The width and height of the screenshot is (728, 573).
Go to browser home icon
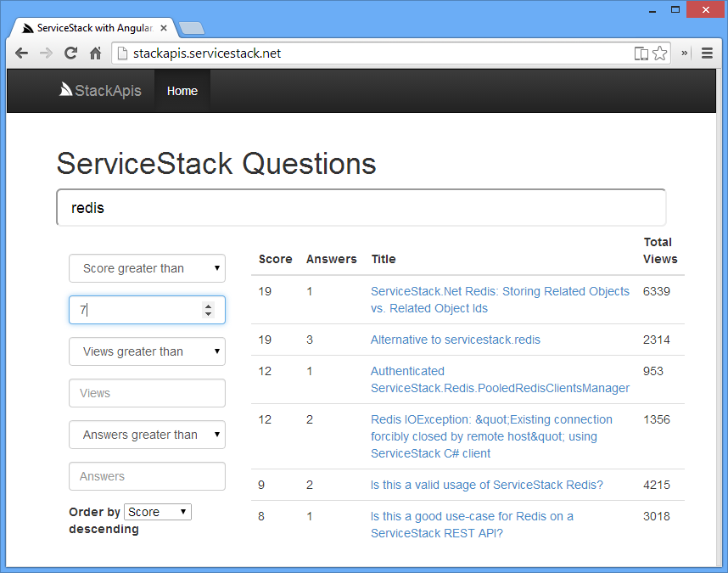96,53
